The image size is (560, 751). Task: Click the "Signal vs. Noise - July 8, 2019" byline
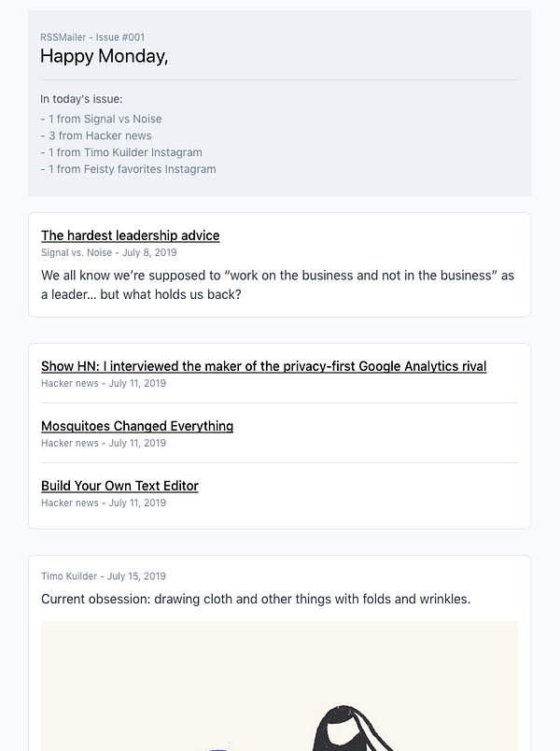point(108,252)
